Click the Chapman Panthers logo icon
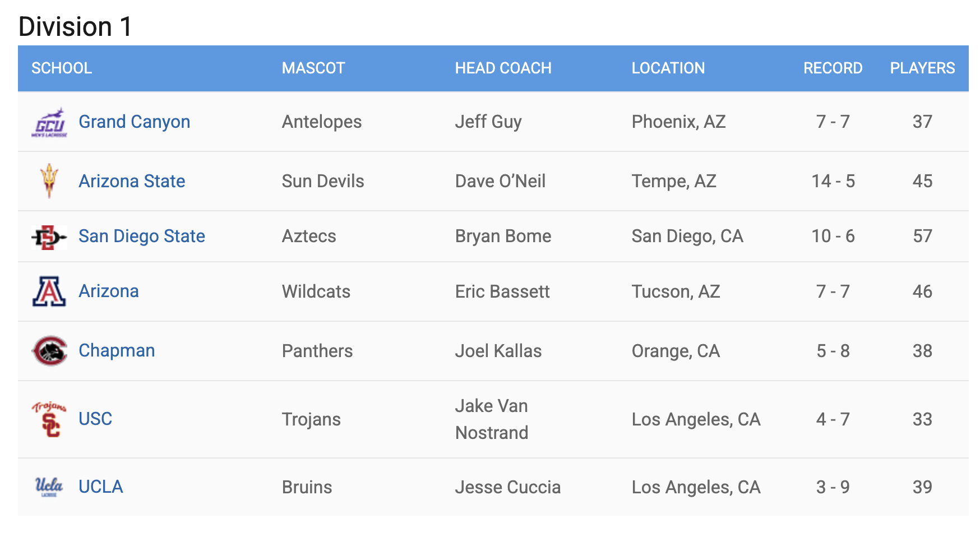 (x=49, y=351)
